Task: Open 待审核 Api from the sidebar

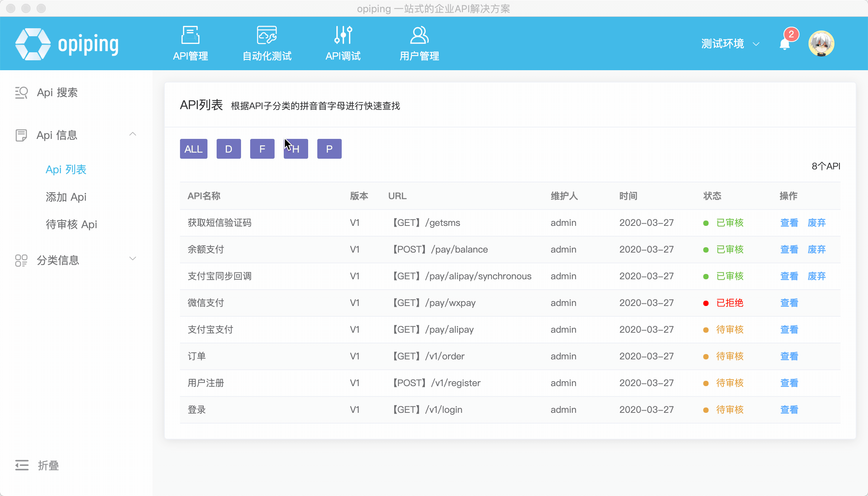Action: (72, 224)
